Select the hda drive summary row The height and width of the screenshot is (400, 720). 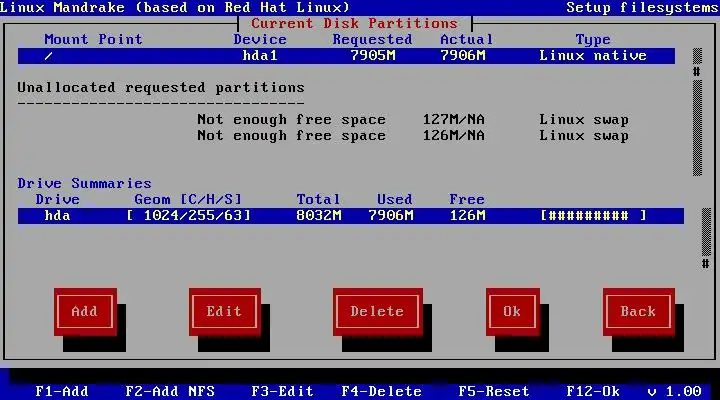[351, 216]
